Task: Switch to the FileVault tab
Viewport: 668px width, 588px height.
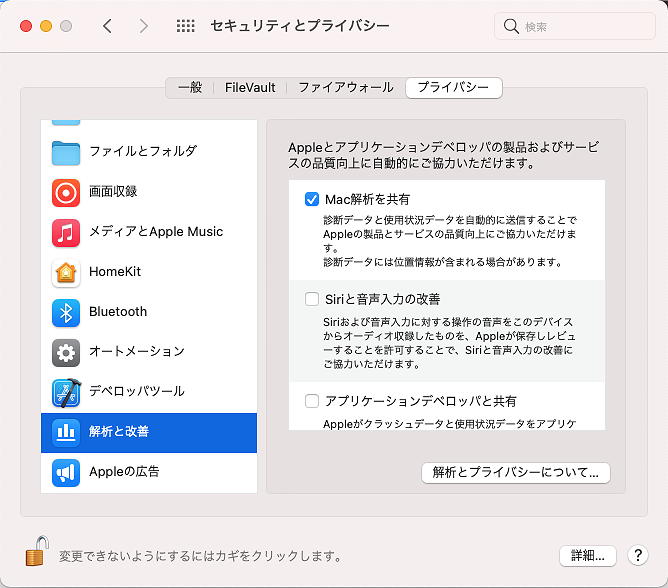Action: [x=250, y=87]
